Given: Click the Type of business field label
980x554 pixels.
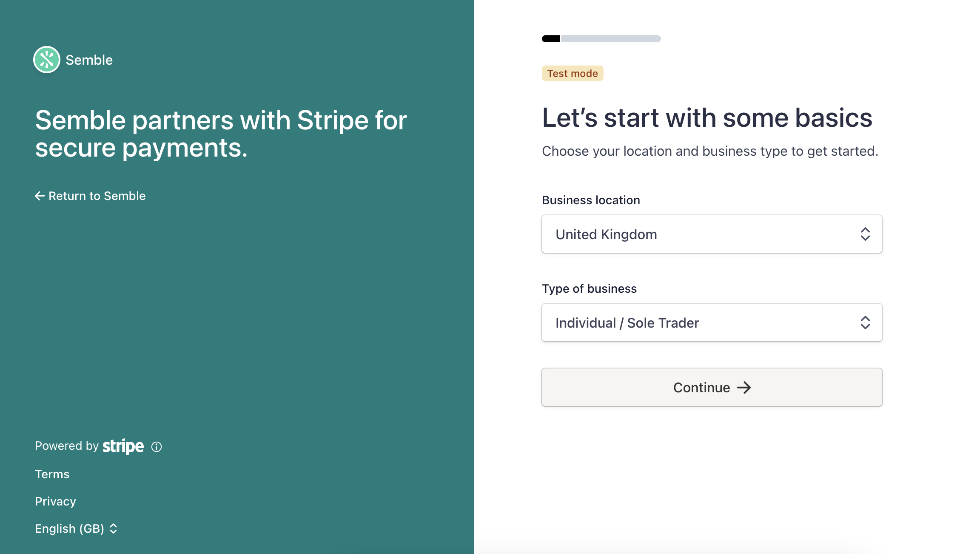Looking at the screenshot, I should (x=589, y=288).
